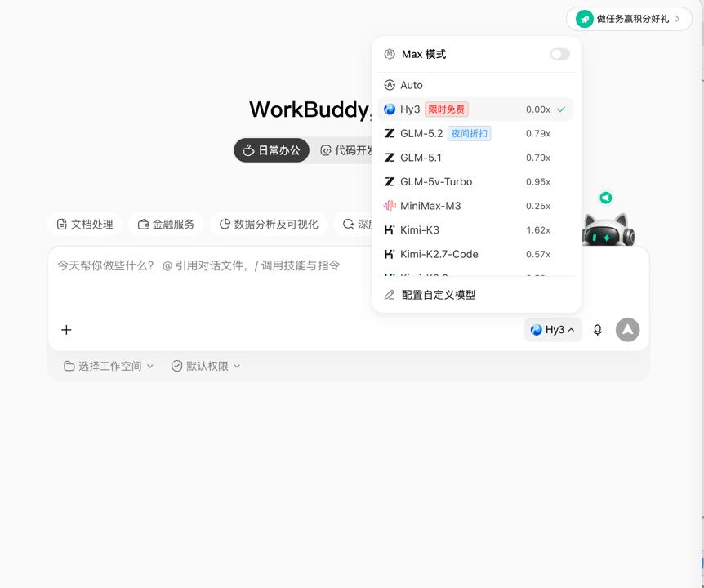This screenshot has height=588, width=704.
Task: Click the WorkBuddy title text
Action: [310, 109]
